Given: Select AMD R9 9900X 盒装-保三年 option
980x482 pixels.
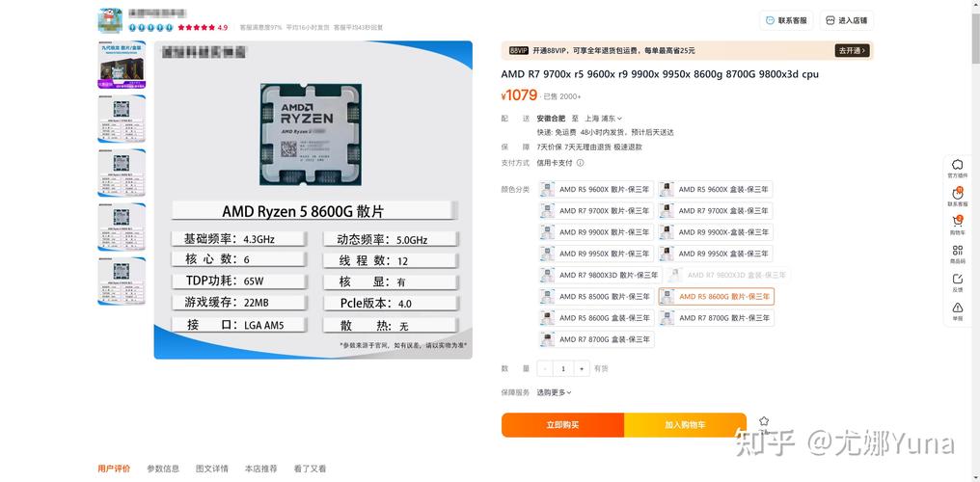Looking at the screenshot, I should [716, 232].
